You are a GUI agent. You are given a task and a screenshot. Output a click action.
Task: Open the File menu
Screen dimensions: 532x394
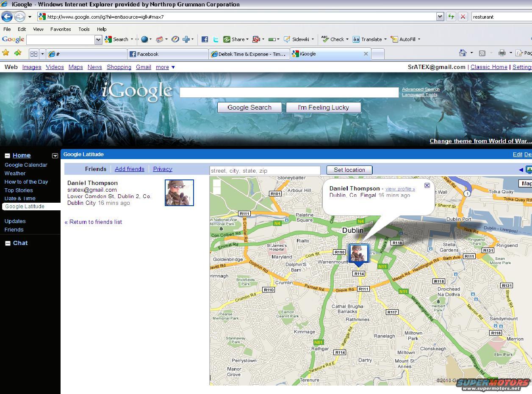pos(7,29)
